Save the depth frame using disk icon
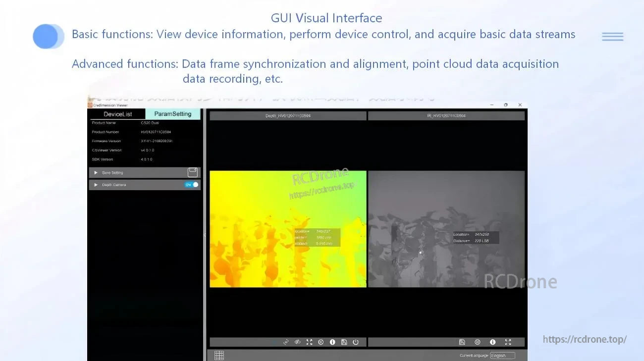 click(344, 342)
